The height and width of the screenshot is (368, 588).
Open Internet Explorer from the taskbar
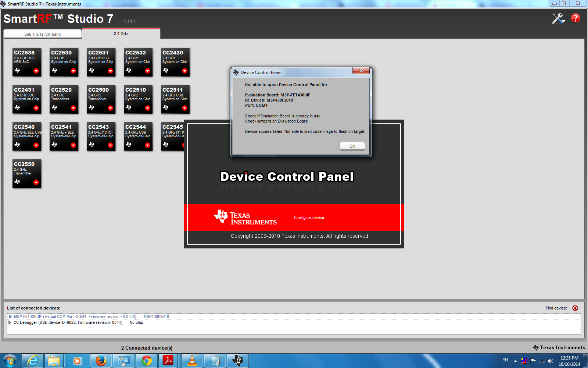coord(33,361)
